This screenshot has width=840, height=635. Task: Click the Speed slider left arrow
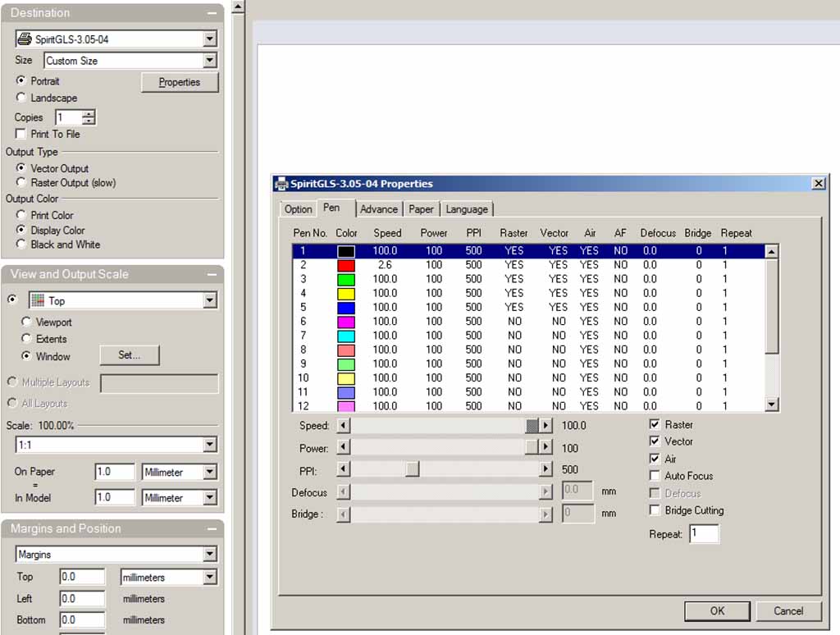pyautogui.click(x=344, y=426)
